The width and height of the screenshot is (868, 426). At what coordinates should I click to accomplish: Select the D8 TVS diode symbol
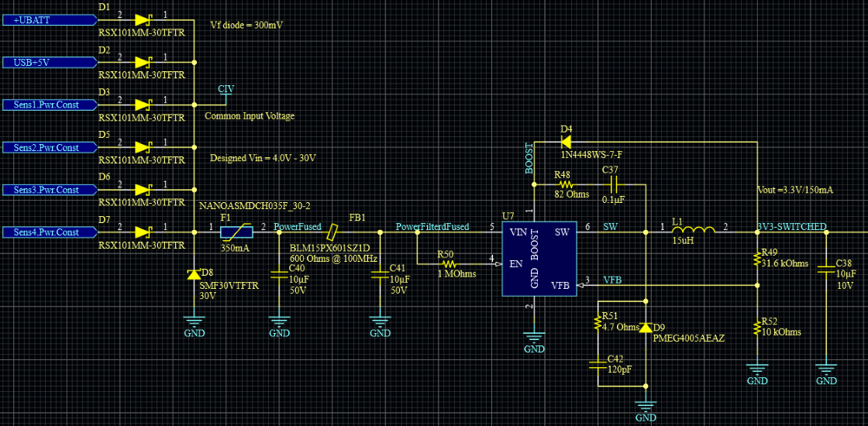click(194, 274)
